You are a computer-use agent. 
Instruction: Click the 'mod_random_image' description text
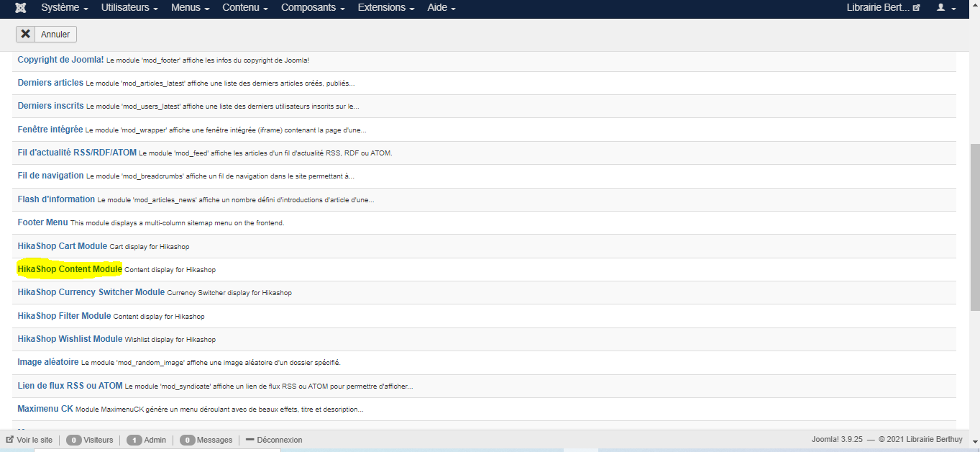click(211, 363)
